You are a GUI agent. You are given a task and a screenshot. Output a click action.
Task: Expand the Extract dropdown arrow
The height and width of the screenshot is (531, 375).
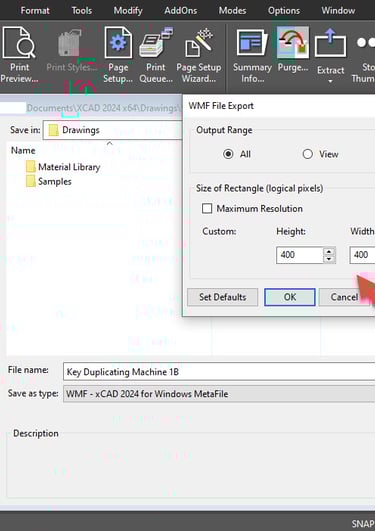(330, 81)
